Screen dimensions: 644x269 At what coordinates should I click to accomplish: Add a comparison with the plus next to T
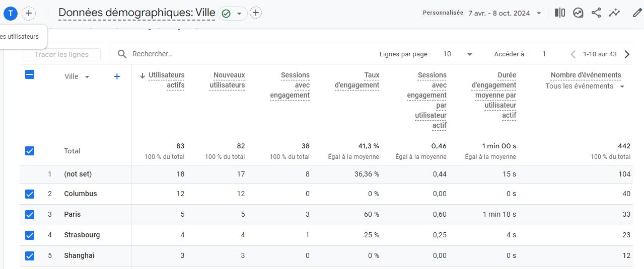click(29, 13)
